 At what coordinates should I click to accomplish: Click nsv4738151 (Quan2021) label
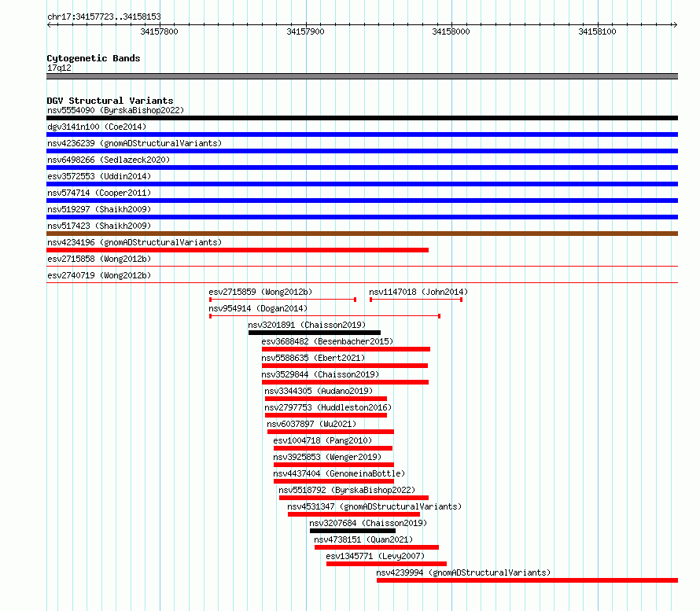[x=363, y=539]
